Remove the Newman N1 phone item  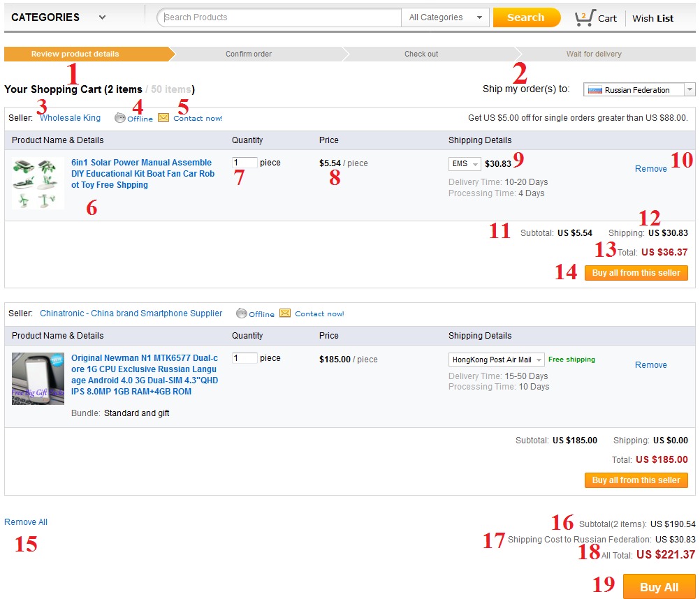pyautogui.click(x=650, y=365)
